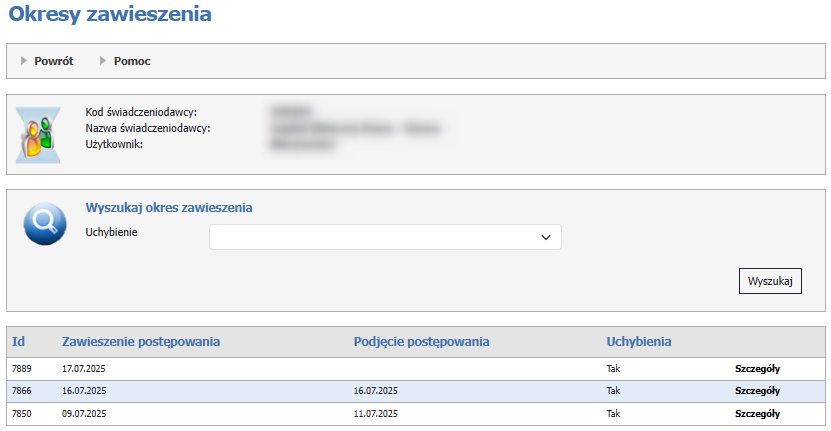Click the Podjęcie postępowania column header
The height and width of the screenshot is (431, 831).
[x=421, y=342]
